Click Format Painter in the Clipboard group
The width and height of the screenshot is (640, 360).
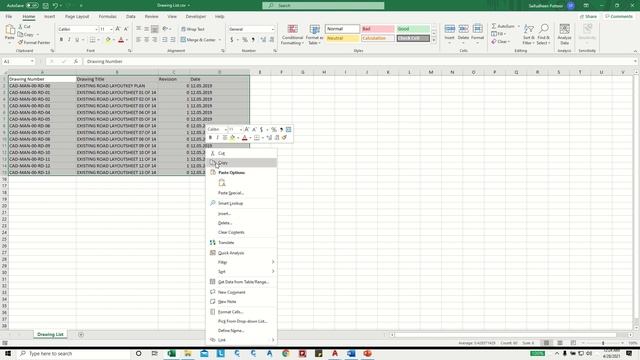[33, 42]
